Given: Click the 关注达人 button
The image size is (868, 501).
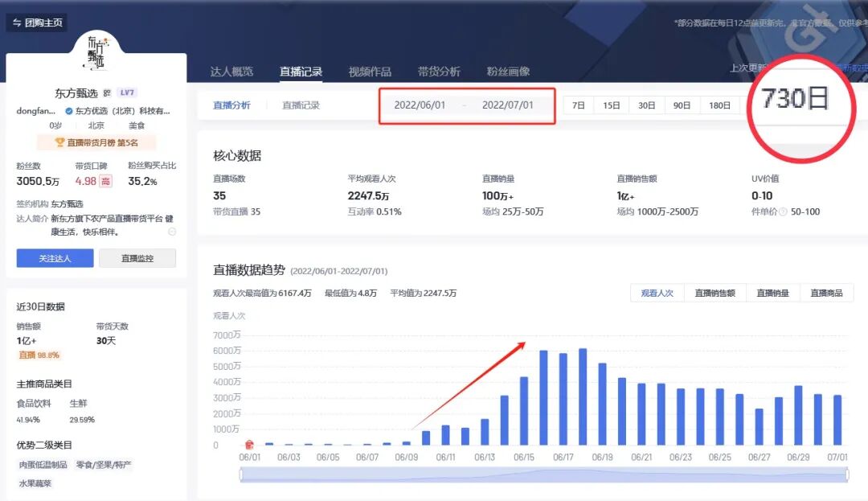Looking at the screenshot, I should point(55,258).
